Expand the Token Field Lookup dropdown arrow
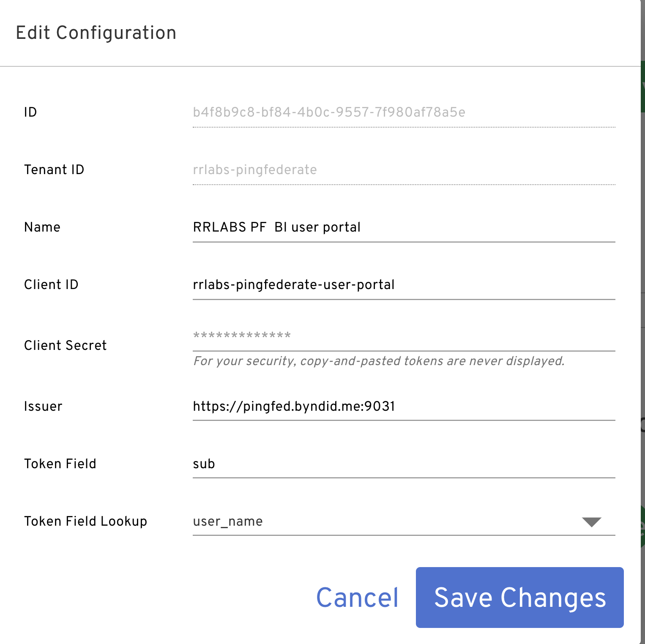Screen dimensions: 645x644 pyautogui.click(x=591, y=522)
